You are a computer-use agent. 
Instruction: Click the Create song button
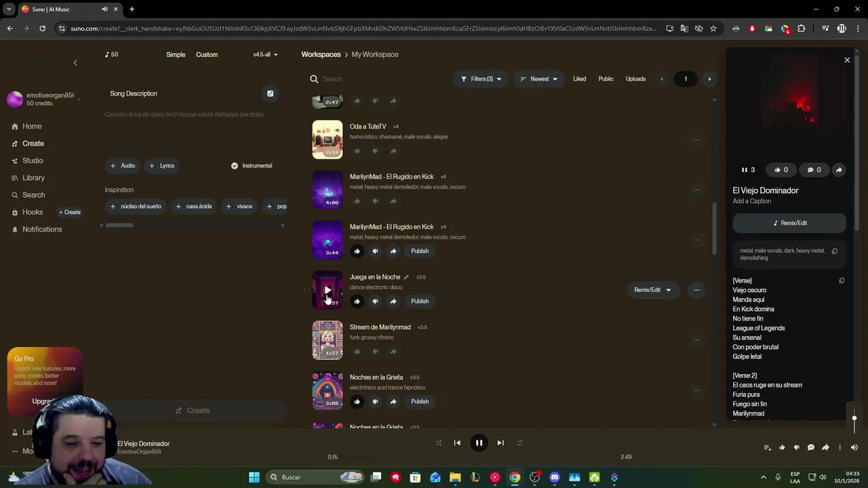[193, 410]
